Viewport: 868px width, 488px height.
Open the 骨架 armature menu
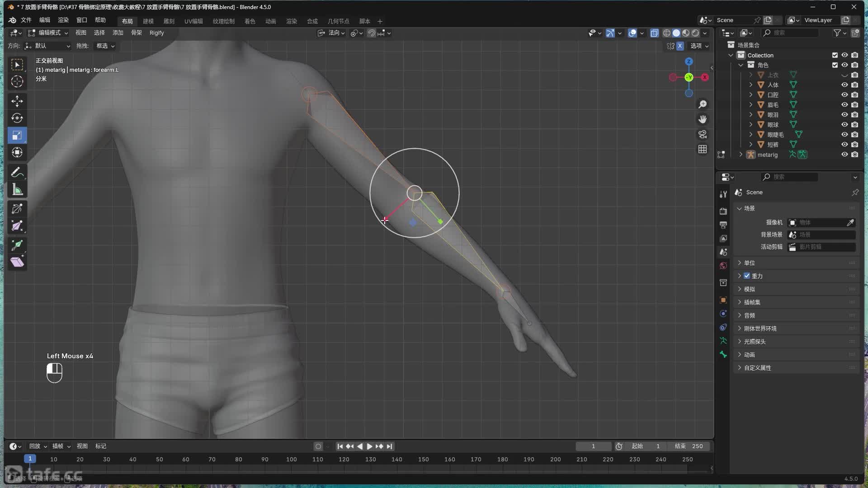136,33
